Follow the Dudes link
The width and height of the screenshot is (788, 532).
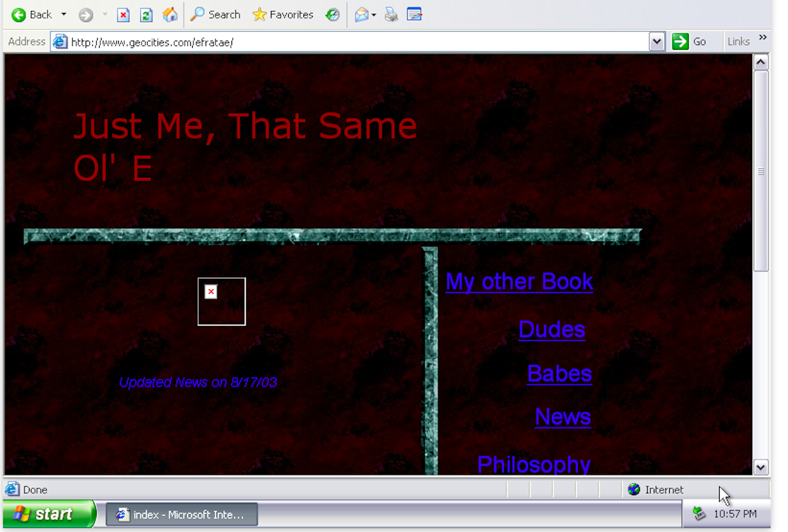[x=552, y=329]
